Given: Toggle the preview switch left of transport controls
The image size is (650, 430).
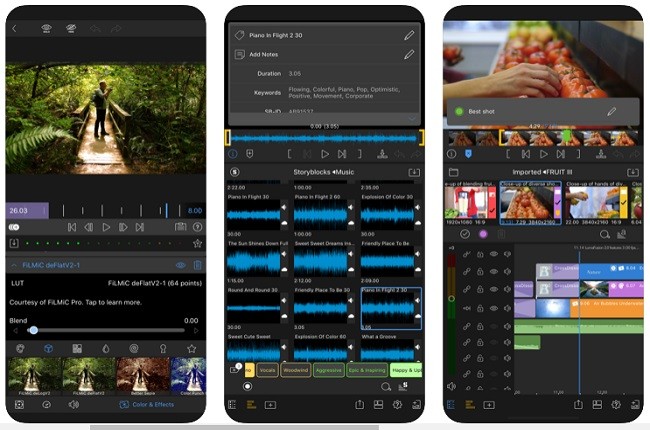Looking at the screenshot, I should tap(14, 227).
